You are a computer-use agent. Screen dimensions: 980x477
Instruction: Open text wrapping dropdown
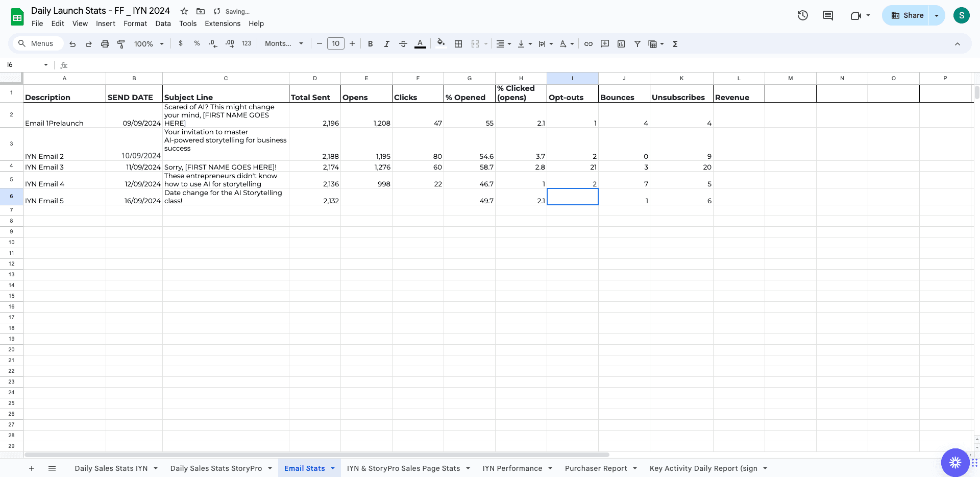tap(546, 44)
